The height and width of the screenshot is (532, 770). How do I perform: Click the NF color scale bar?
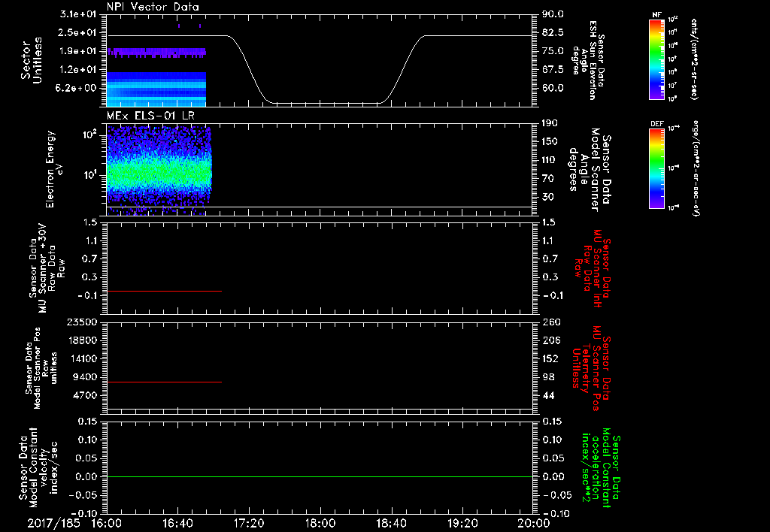(656, 59)
